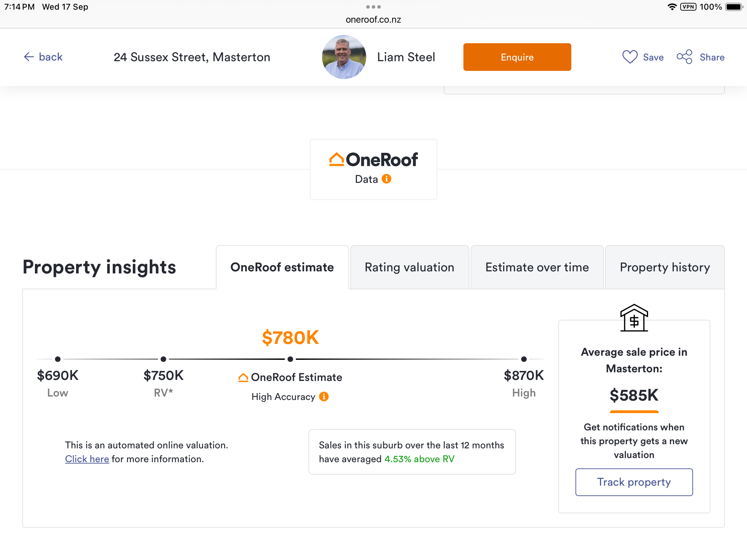The width and height of the screenshot is (747, 560).
Task: Tap the heart Save icon
Action: coord(630,57)
